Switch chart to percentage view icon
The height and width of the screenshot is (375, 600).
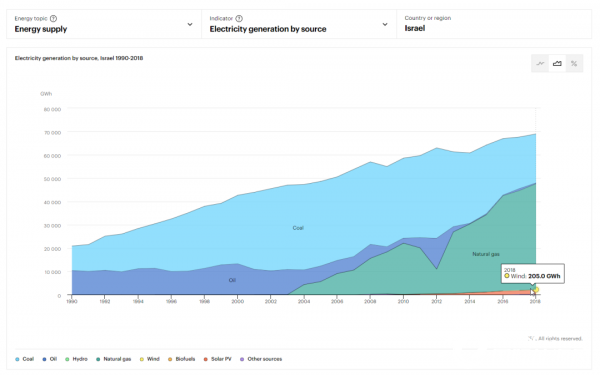(x=574, y=64)
